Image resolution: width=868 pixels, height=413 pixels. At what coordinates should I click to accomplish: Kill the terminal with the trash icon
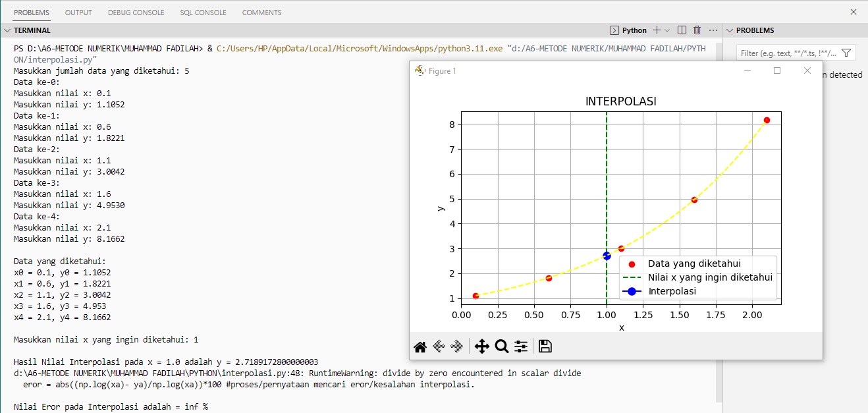click(697, 30)
